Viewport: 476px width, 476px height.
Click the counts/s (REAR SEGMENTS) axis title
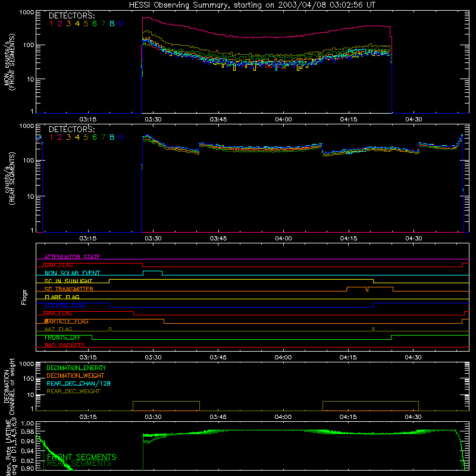(x=9, y=178)
